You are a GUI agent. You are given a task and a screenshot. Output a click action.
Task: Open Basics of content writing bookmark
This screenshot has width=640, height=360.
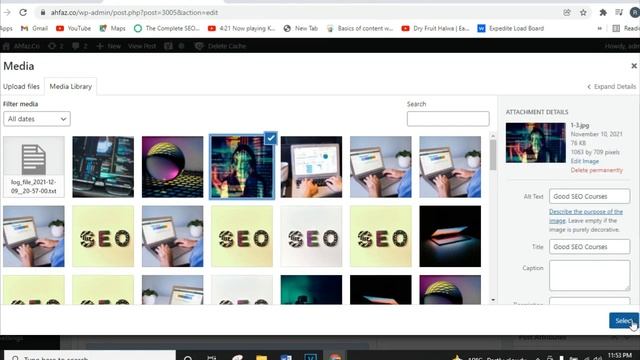pyautogui.click(x=360, y=28)
